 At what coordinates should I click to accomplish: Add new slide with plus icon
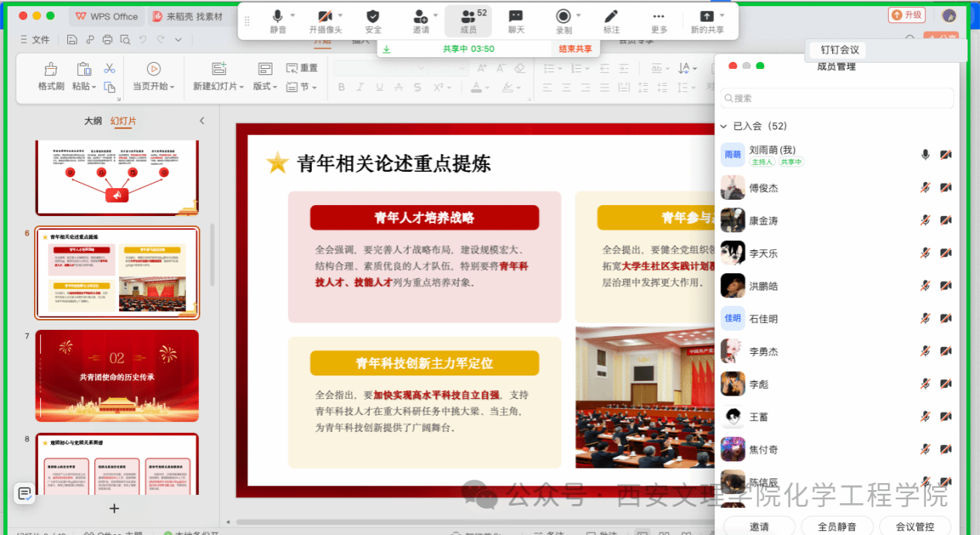tap(114, 509)
